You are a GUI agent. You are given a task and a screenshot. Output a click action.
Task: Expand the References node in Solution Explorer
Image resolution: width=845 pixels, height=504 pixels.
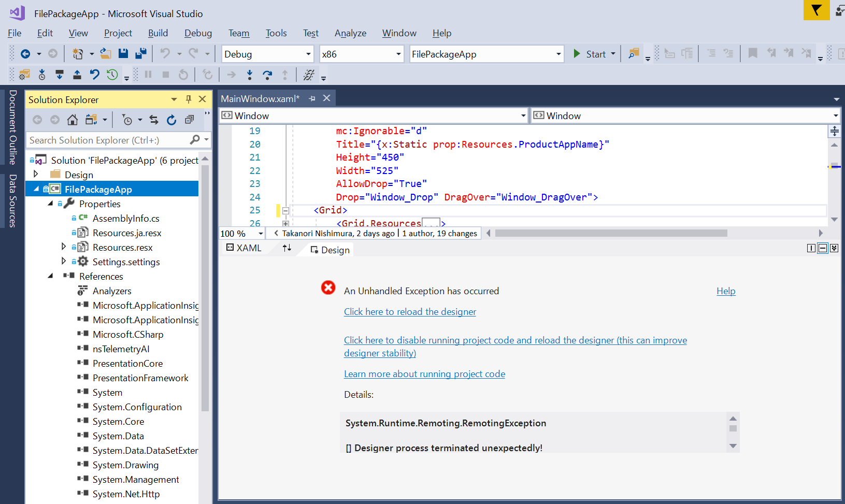pos(50,276)
